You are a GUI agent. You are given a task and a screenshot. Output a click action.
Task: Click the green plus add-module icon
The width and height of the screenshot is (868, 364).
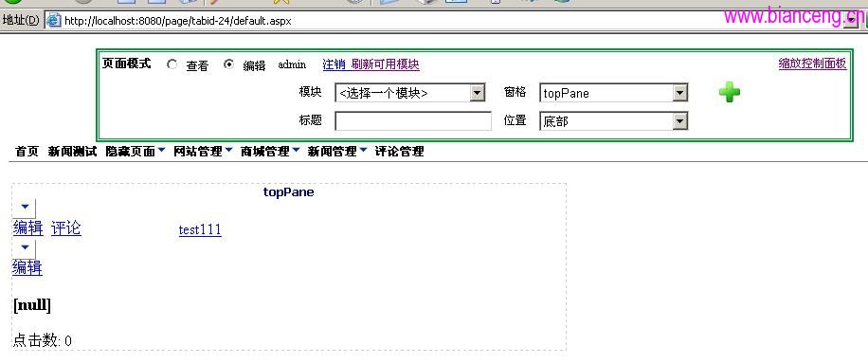(x=730, y=92)
